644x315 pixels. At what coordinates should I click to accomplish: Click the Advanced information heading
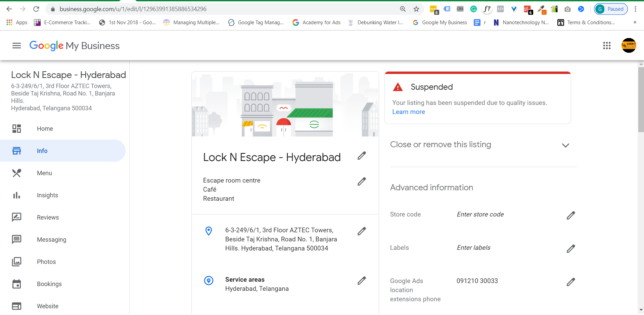(431, 188)
